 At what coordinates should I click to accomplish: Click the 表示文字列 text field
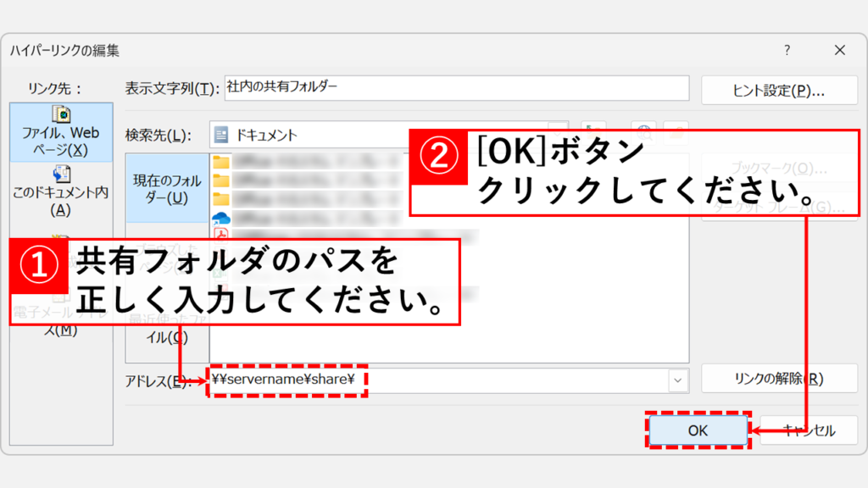click(x=457, y=88)
